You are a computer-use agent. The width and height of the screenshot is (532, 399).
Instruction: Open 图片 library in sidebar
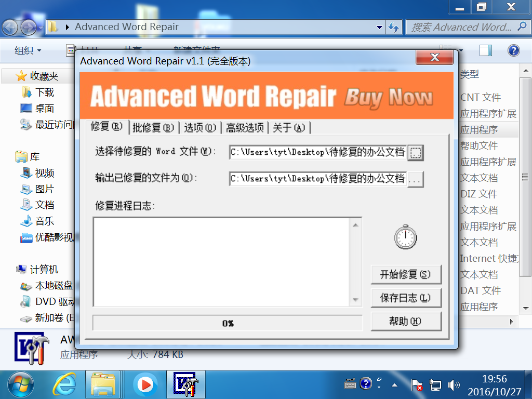[38, 189]
